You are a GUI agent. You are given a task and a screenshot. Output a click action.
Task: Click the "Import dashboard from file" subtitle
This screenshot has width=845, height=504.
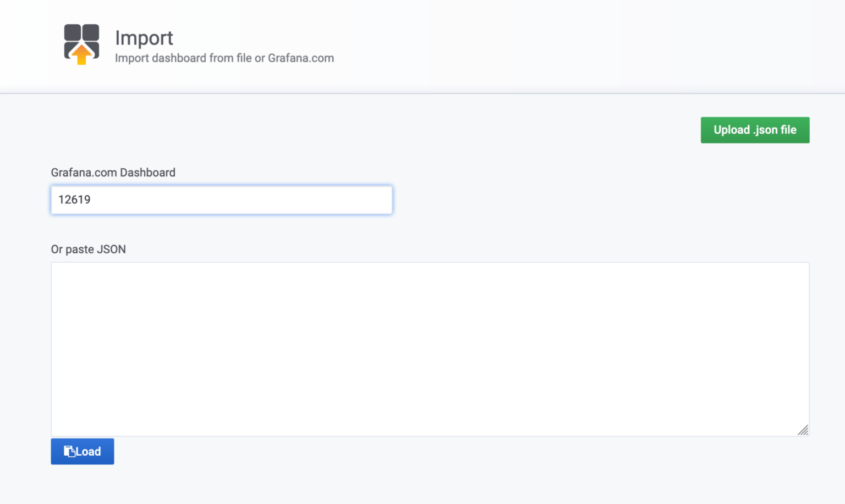click(x=224, y=58)
